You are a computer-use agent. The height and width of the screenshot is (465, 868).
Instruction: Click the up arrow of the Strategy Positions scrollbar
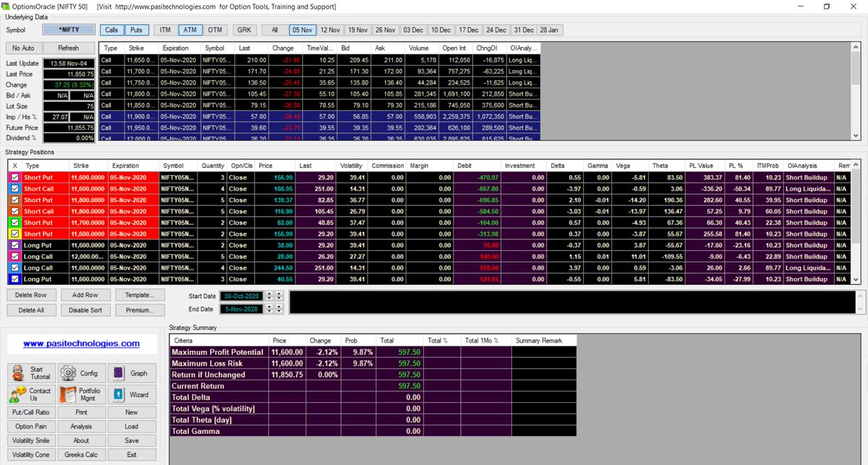[x=856, y=165]
